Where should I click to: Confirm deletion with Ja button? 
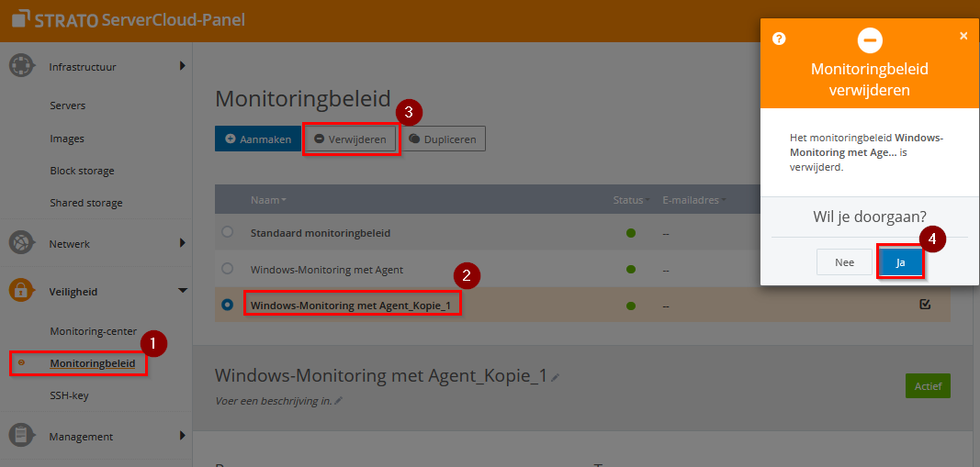pyautogui.click(x=901, y=262)
